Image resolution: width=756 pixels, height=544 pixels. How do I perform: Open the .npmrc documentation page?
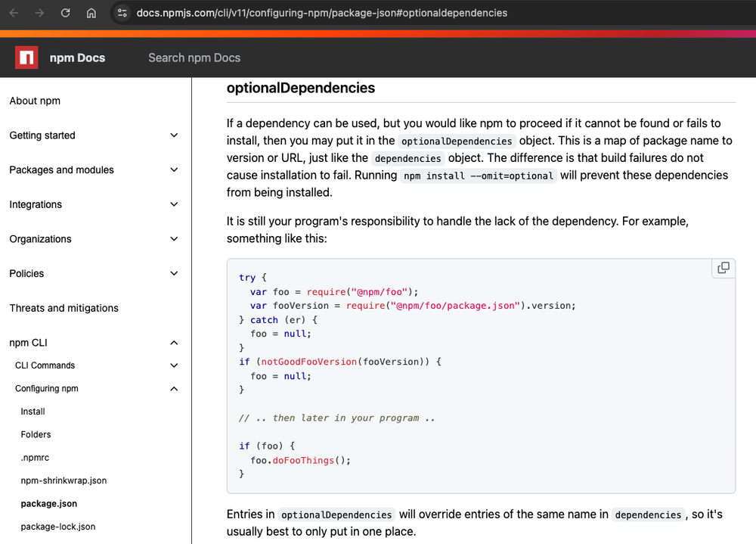35,457
